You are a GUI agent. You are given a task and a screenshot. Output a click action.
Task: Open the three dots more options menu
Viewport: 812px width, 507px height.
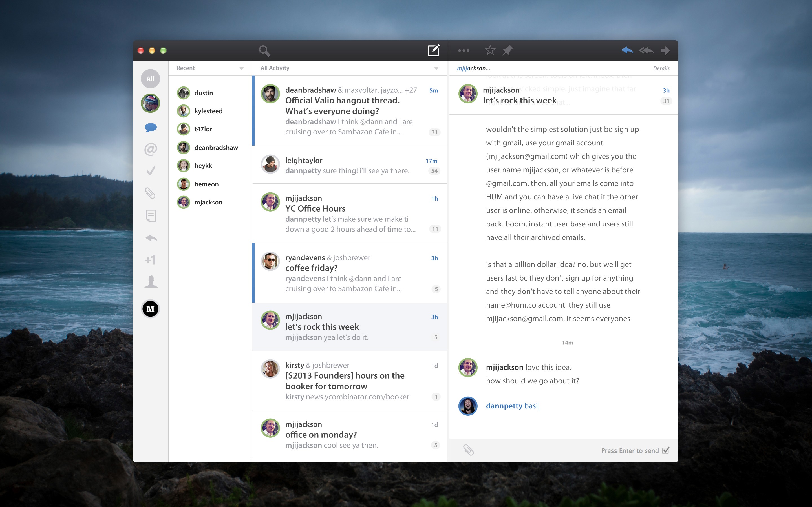point(464,51)
